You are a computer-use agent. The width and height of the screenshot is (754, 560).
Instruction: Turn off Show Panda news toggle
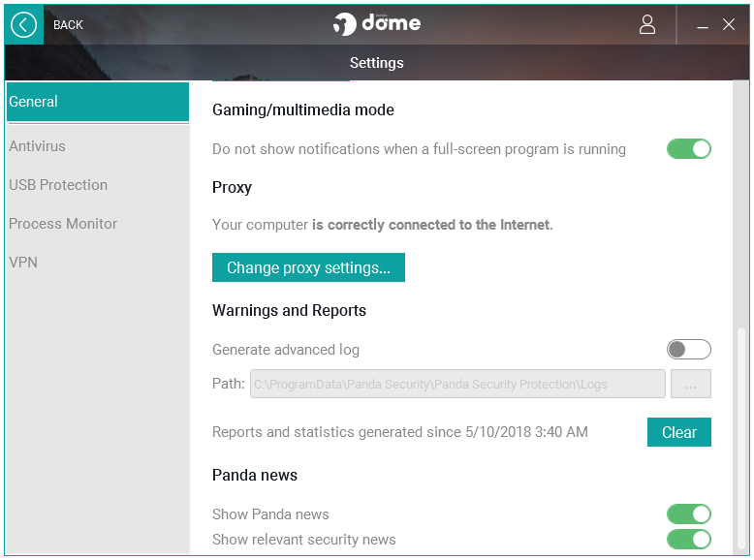(689, 514)
